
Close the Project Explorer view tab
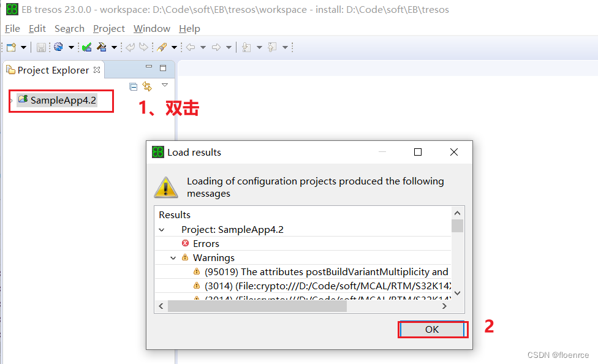pos(97,70)
